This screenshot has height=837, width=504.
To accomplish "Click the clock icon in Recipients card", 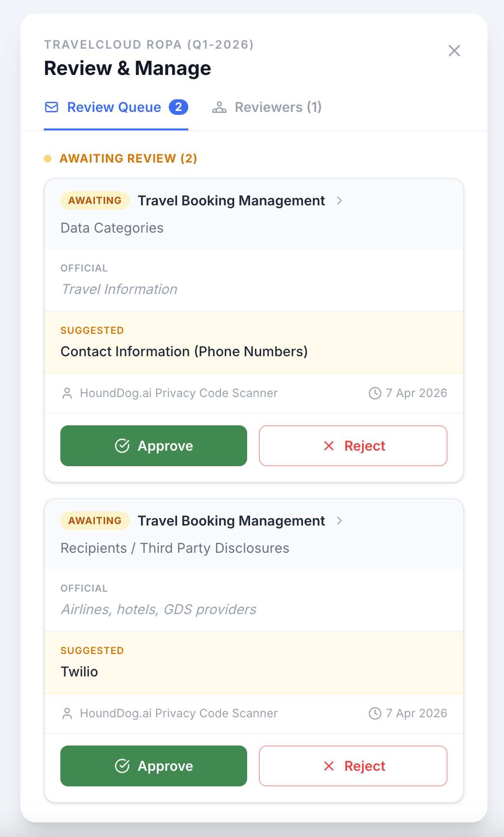I will (375, 713).
